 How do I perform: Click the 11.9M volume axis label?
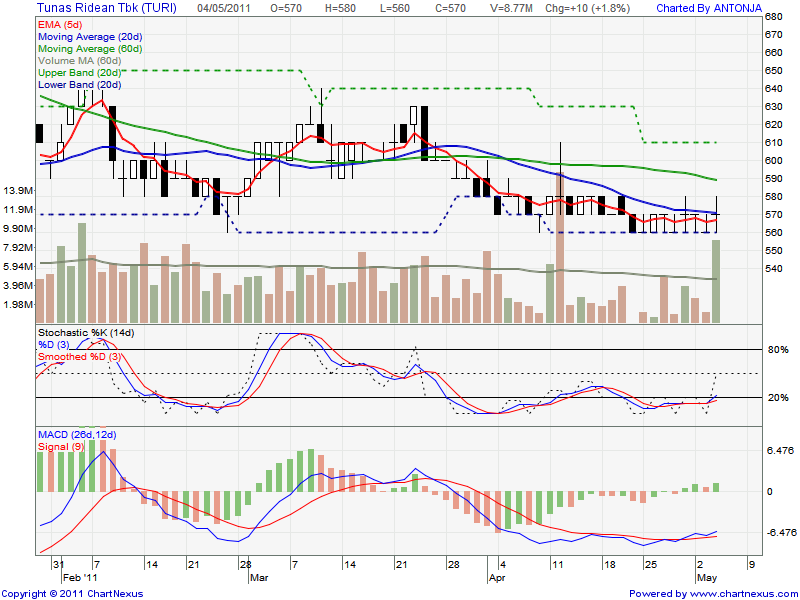(x=18, y=209)
